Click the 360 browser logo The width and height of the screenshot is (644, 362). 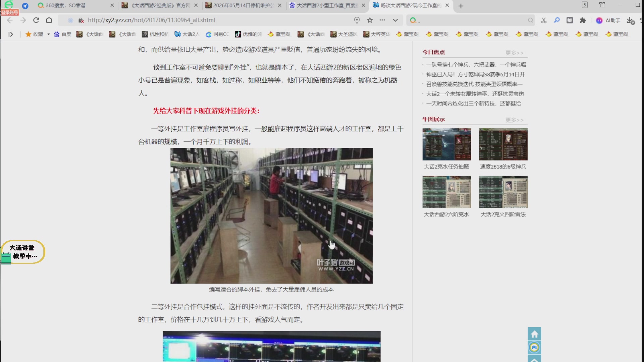click(9, 5)
